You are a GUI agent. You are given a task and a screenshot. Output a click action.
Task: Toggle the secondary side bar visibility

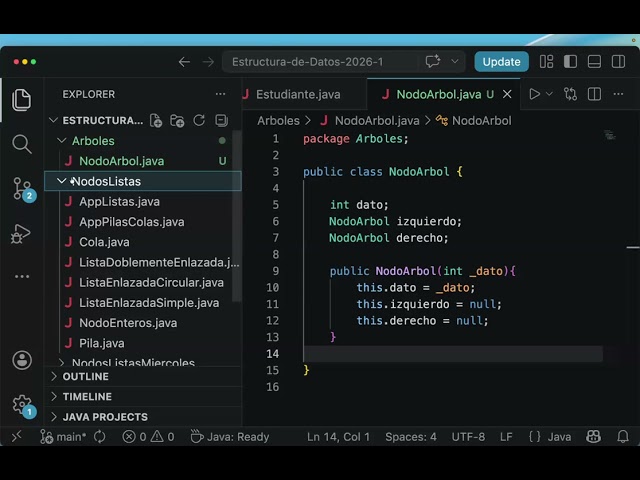click(618, 62)
